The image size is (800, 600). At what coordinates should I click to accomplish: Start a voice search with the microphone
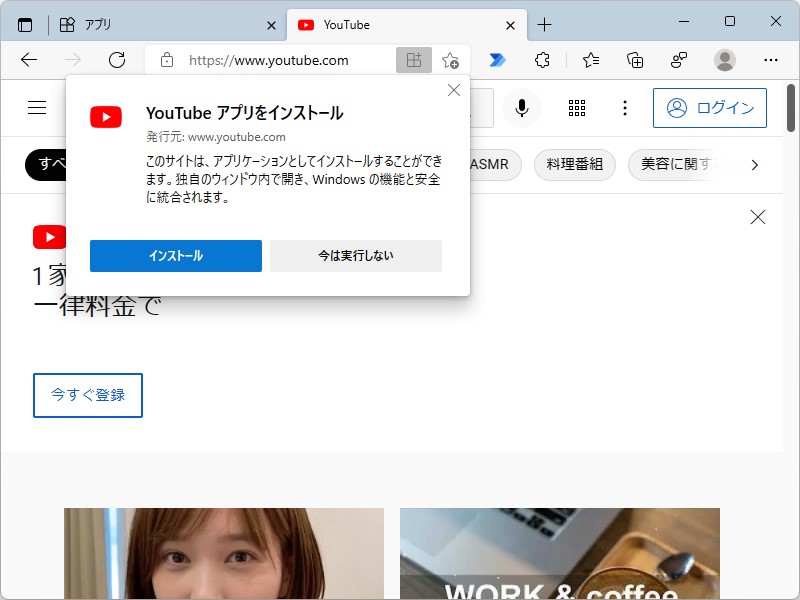tap(522, 108)
